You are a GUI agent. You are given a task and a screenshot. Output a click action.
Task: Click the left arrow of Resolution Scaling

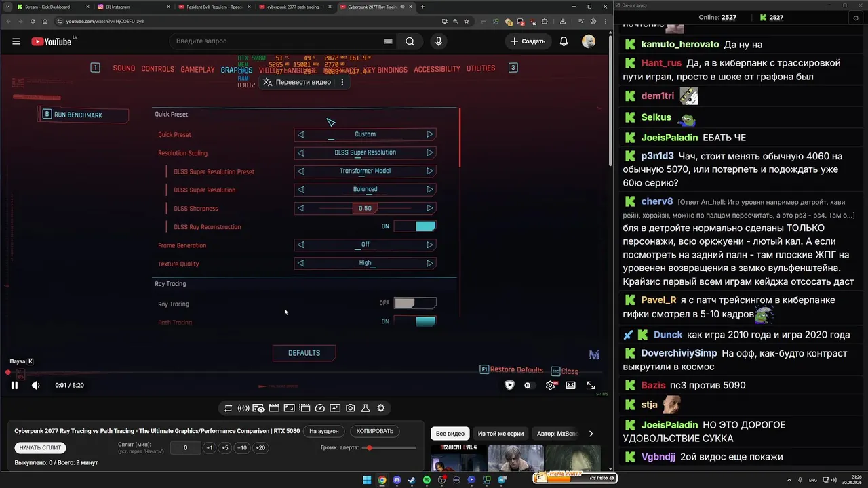pyautogui.click(x=300, y=152)
